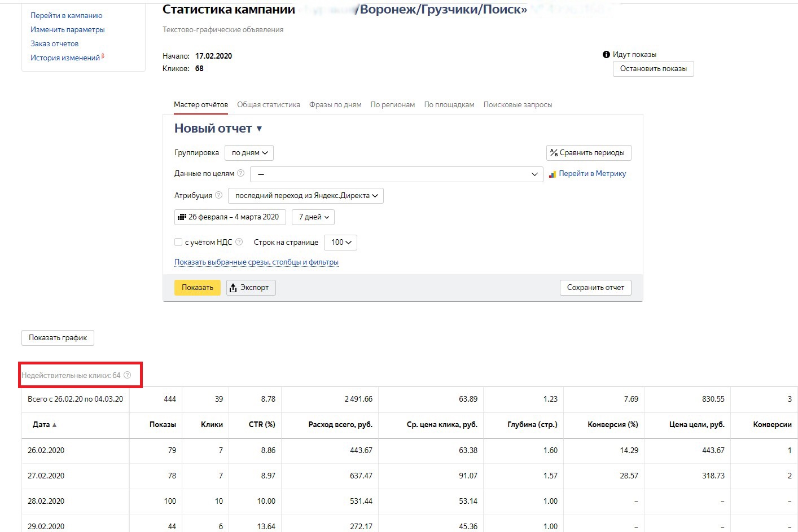Toggle the с учётом НДС checkbox
798x532 pixels.
tap(178, 242)
